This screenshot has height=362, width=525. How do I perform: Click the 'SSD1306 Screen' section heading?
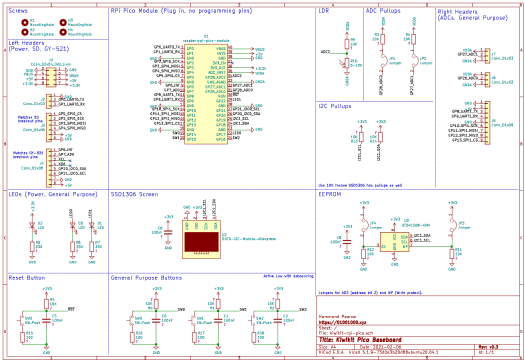pos(135,194)
